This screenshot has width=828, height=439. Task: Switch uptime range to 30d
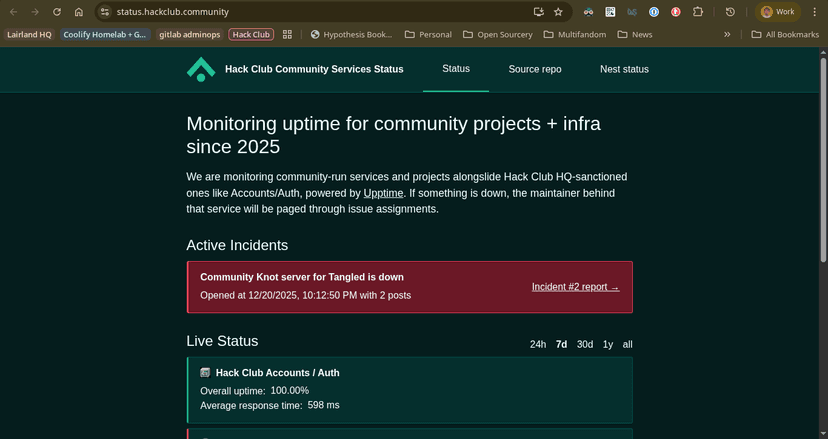click(584, 344)
